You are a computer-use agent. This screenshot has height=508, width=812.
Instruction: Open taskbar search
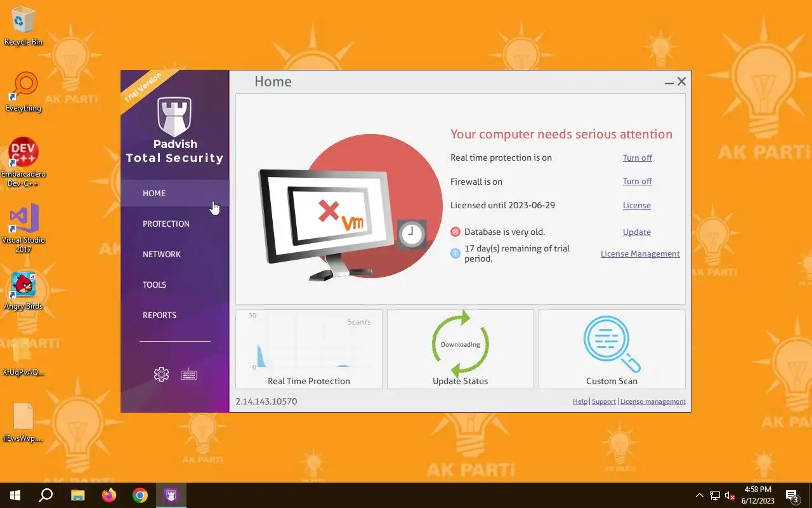[x=46, y=495]
